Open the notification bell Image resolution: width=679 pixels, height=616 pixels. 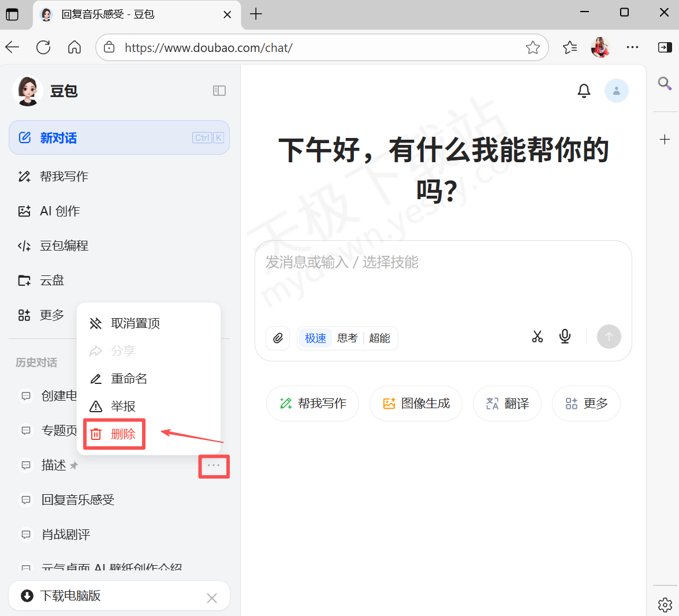[584, 91]
